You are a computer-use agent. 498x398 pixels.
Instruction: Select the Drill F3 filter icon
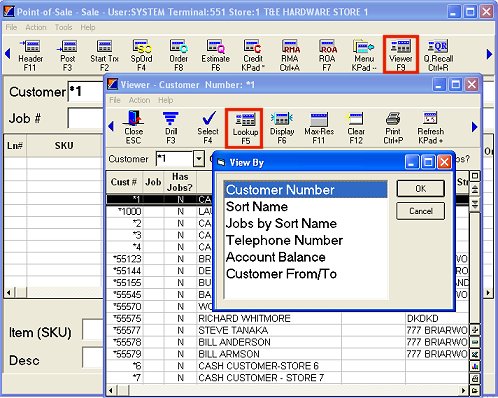[171, 128]
